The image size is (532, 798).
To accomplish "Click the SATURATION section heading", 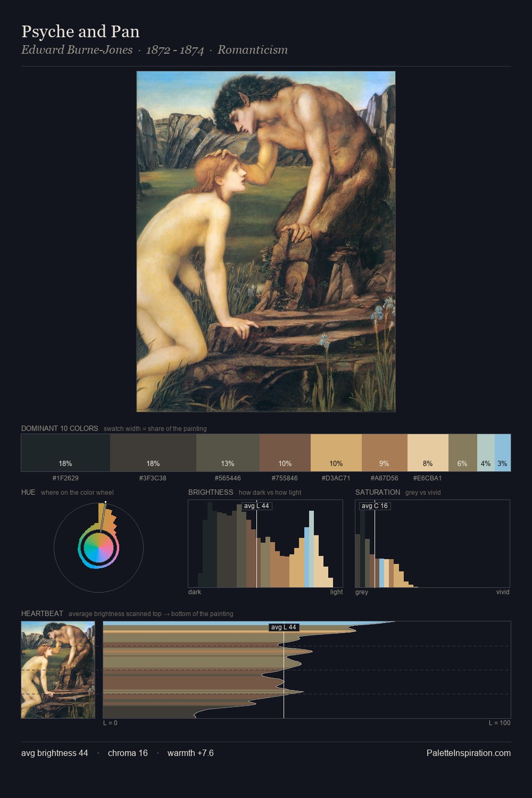I will (x=378, y=492).
